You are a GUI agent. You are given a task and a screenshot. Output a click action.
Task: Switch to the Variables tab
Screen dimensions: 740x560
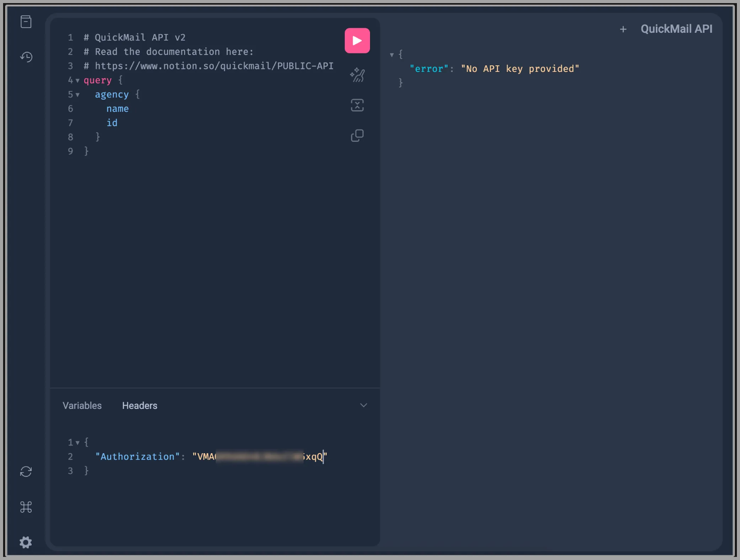pos(82,405)
